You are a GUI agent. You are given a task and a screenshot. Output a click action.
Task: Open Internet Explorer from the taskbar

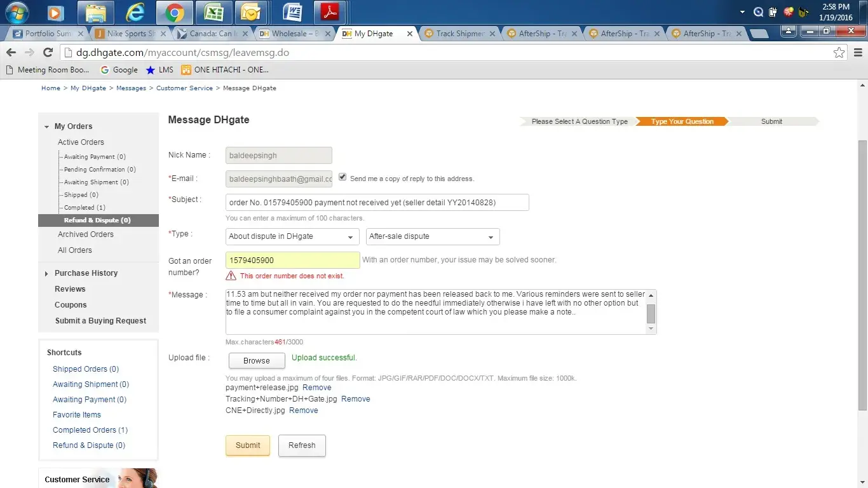coord(135,12)
